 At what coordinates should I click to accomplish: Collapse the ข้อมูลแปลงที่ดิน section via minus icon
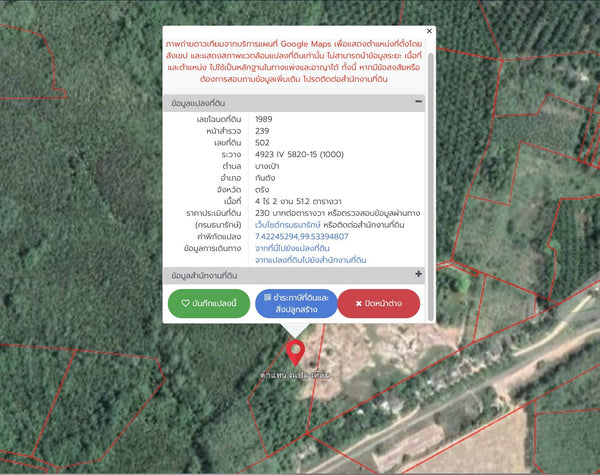418,101
